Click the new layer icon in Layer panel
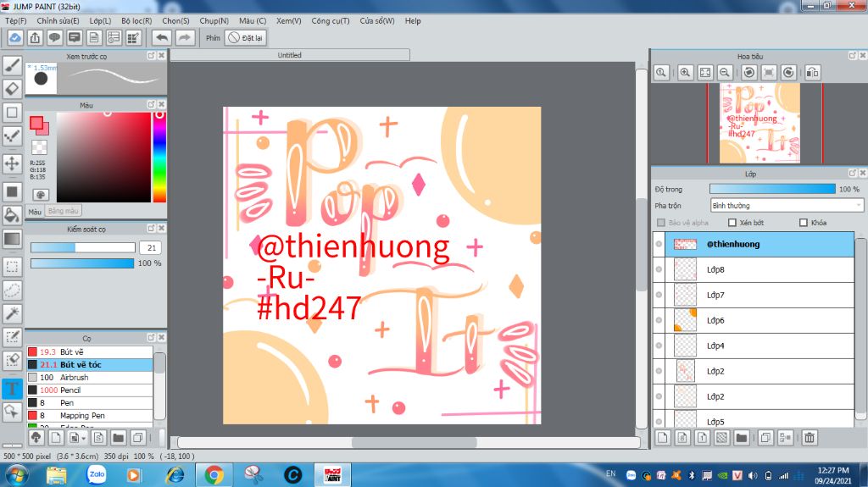868x487 pixels. pyautogui.click(x=663, y=438)
